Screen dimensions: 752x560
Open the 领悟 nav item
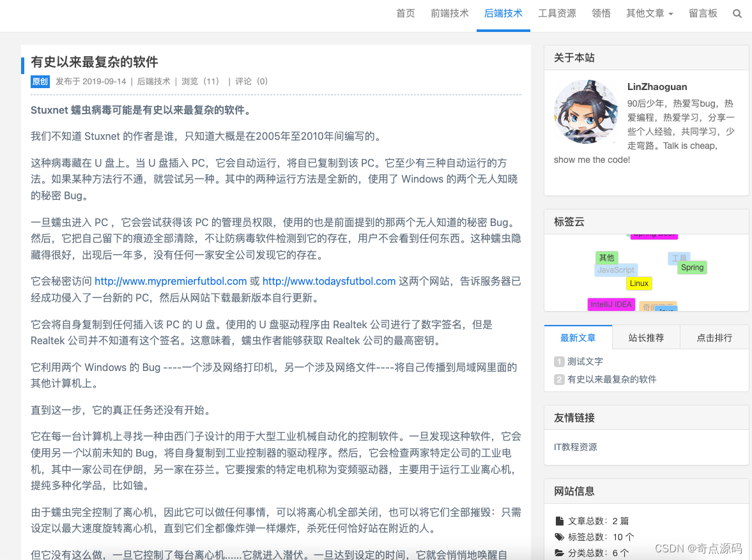pos(601,13)
